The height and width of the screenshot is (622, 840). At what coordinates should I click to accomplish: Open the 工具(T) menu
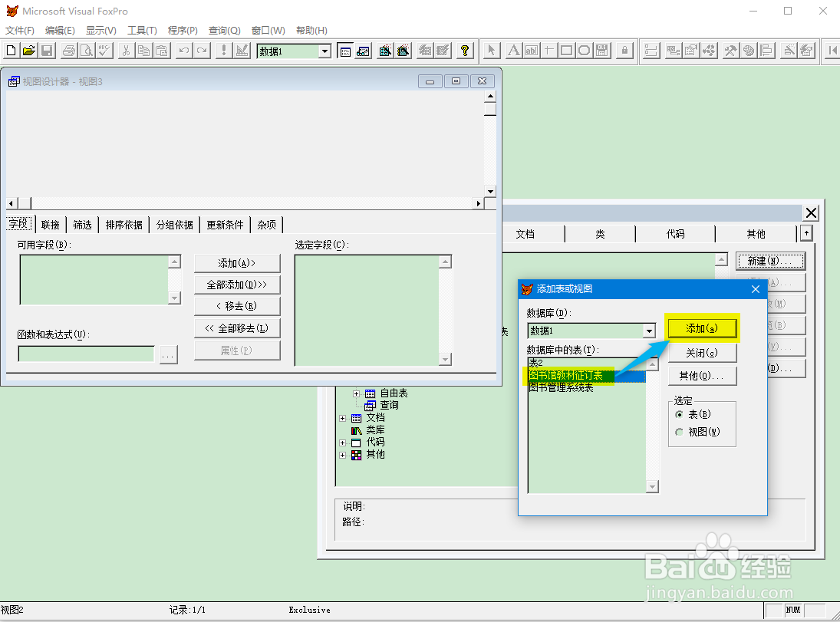coord(142,31)
